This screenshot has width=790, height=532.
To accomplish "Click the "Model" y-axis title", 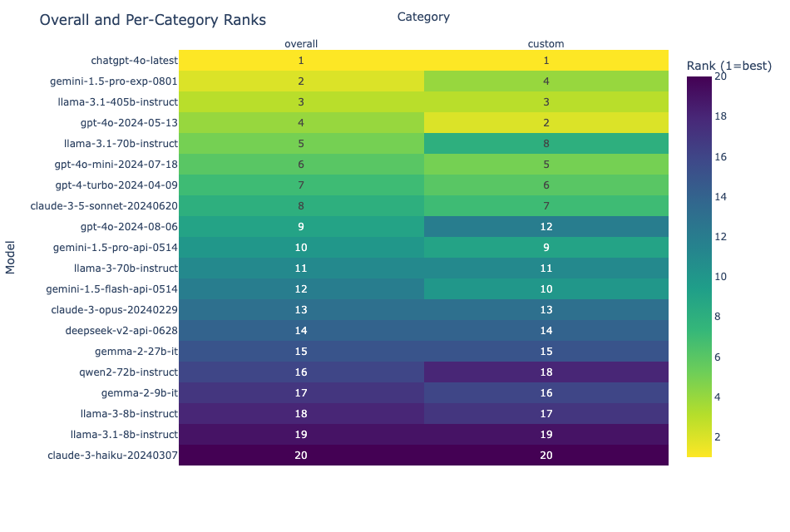I will [x=11, y=258].
